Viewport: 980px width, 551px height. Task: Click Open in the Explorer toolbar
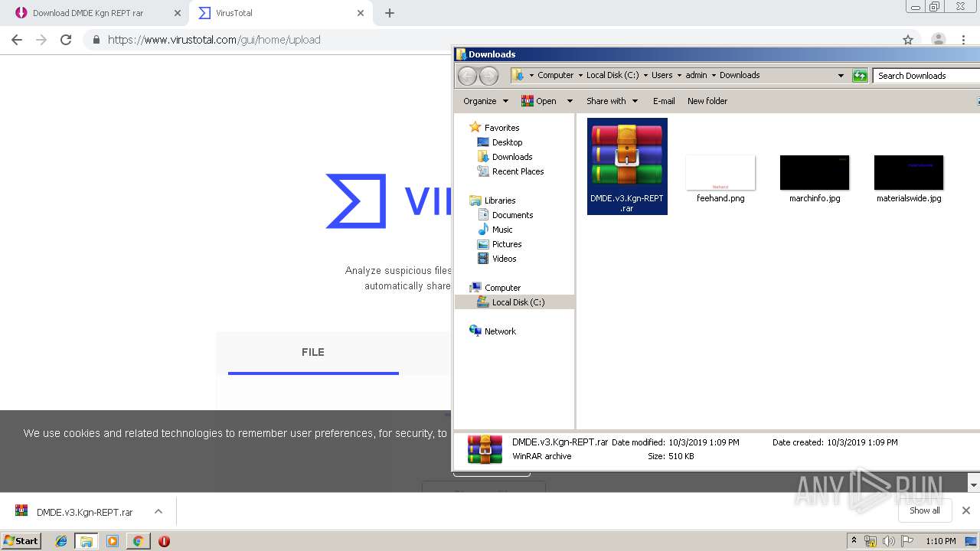tap(539, 101)
